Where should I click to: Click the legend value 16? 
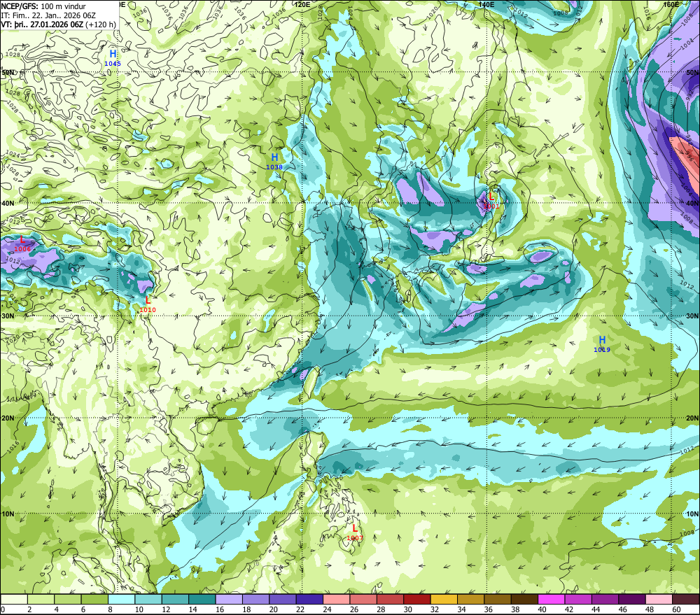click(x=220, y=609)
